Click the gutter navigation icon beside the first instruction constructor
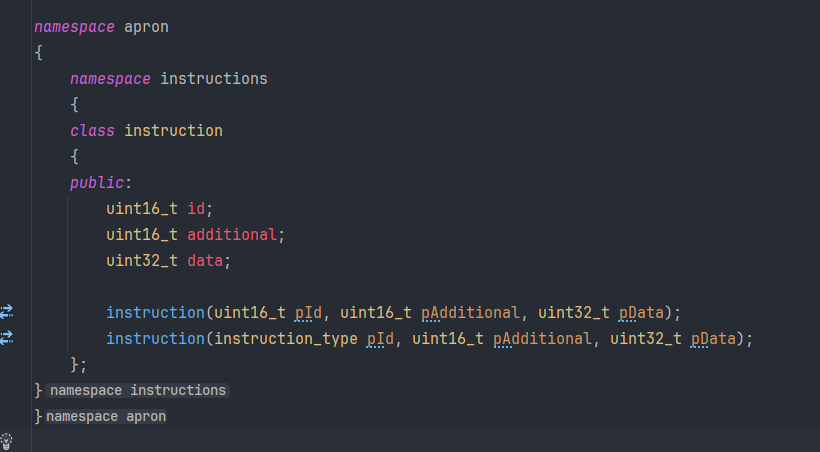Viewport: 820px width, 452px height. click(7, 312)
